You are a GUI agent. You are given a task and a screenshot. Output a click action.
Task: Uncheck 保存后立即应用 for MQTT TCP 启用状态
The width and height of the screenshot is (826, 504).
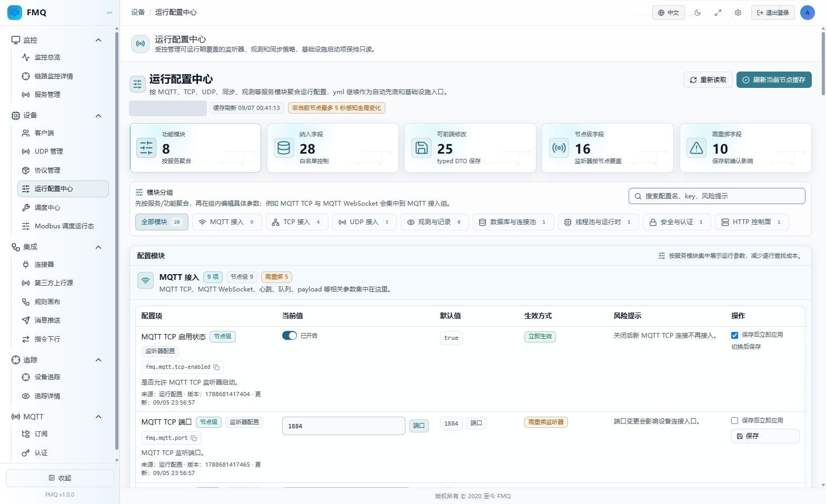point(734,335)
